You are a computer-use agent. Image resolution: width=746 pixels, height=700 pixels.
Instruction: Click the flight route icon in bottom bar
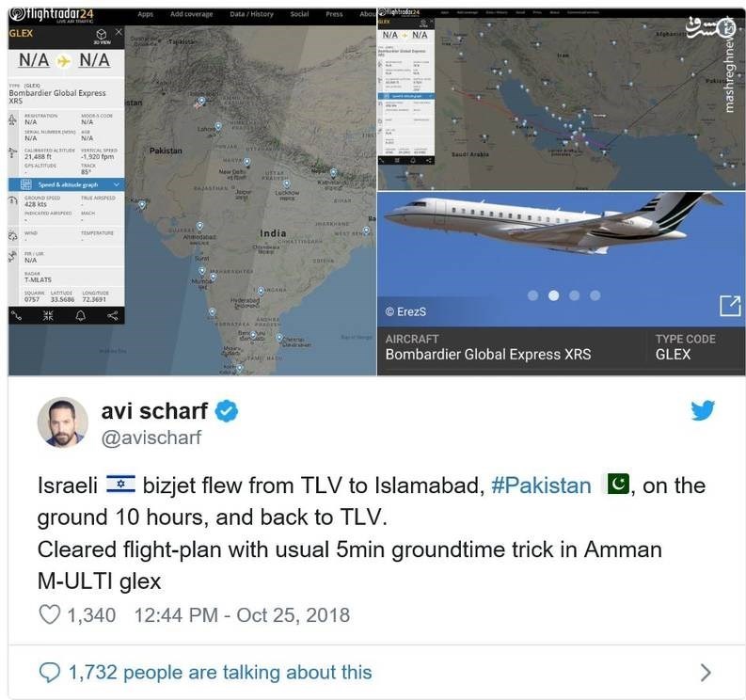coord(17,315)
